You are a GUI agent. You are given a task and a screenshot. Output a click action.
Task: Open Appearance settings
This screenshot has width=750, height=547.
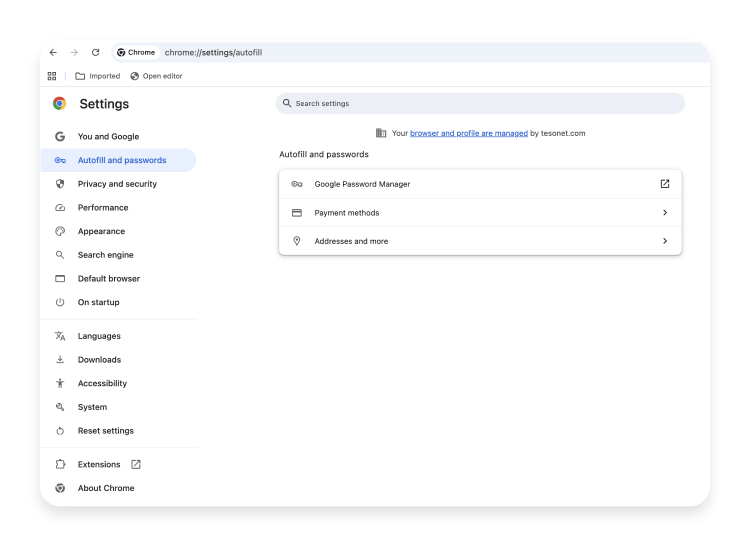pos(119,231)
